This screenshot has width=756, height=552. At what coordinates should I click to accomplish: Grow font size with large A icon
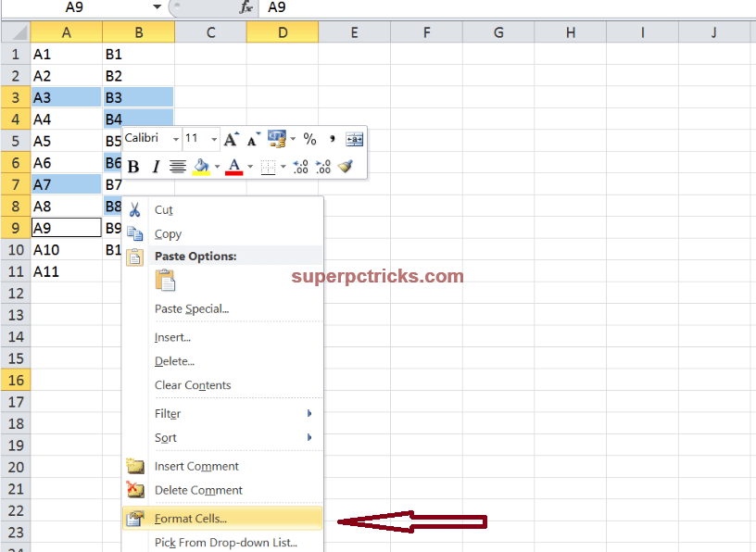(x=232, y=139)
